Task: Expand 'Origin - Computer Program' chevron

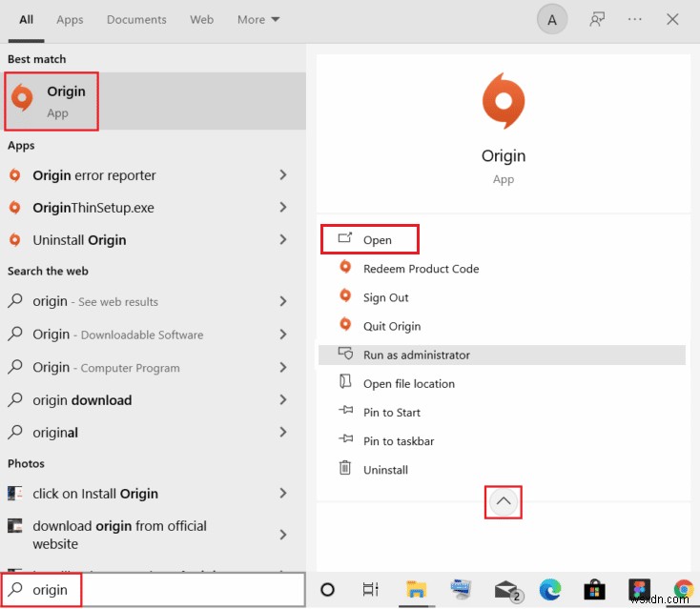Action: [283, 367]
